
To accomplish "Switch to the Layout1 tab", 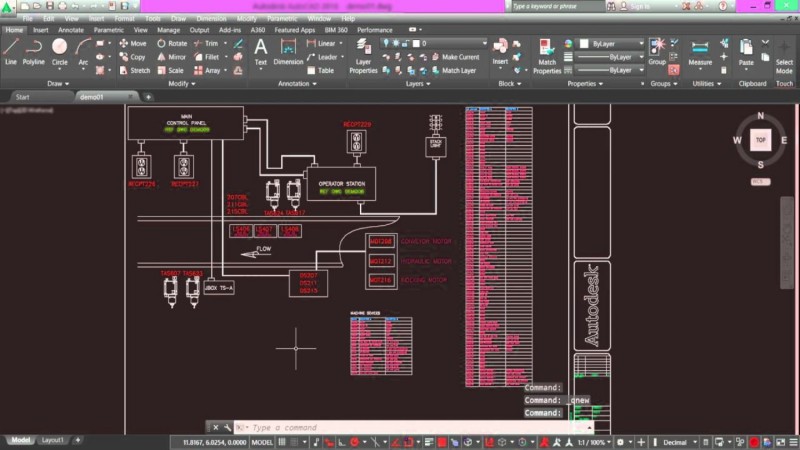I will coord(52,440).
